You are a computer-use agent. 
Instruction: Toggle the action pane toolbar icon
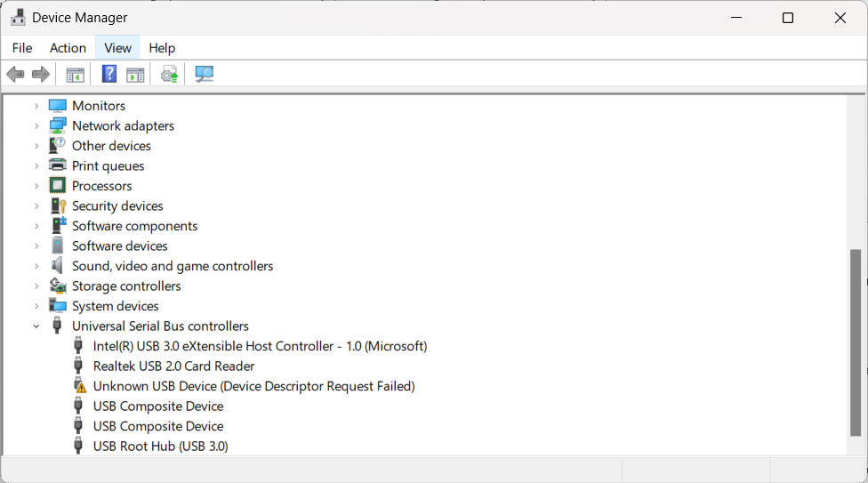pos(135,74)
